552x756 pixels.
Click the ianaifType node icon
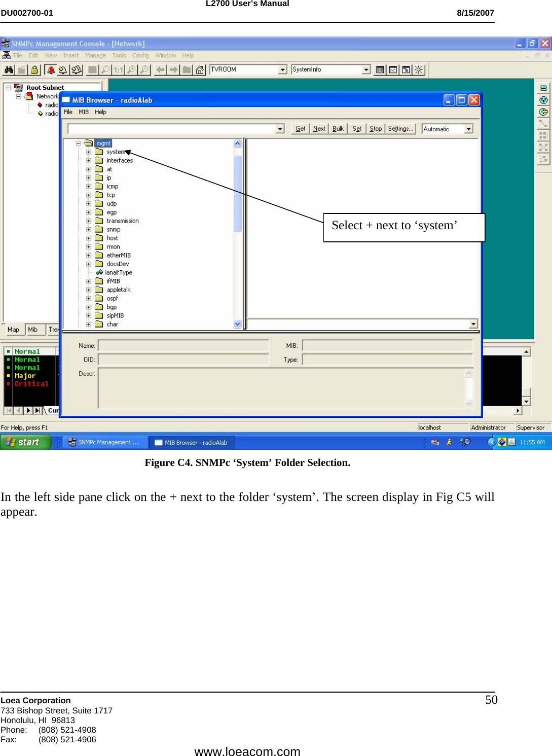point(99,272)
